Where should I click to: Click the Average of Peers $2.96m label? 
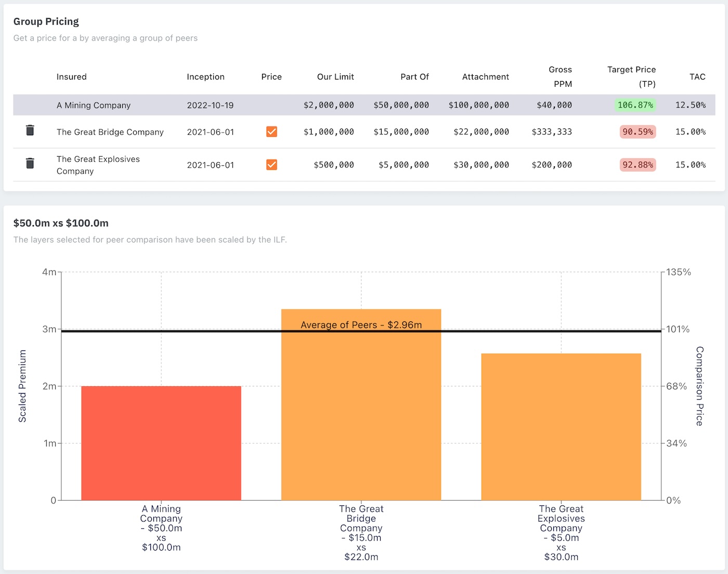tap(361, 325)
